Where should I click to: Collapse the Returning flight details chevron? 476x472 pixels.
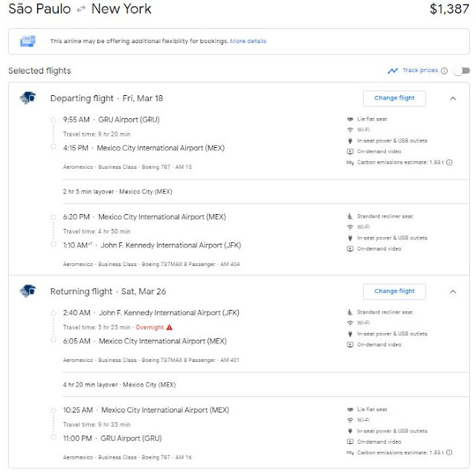(x=453, y=291)
